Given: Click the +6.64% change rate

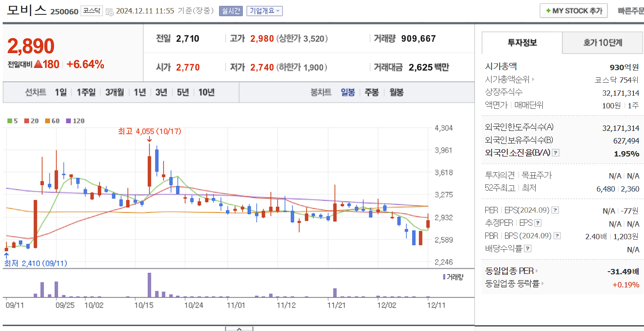Looking at the screenshot, I should click(85, 64).
